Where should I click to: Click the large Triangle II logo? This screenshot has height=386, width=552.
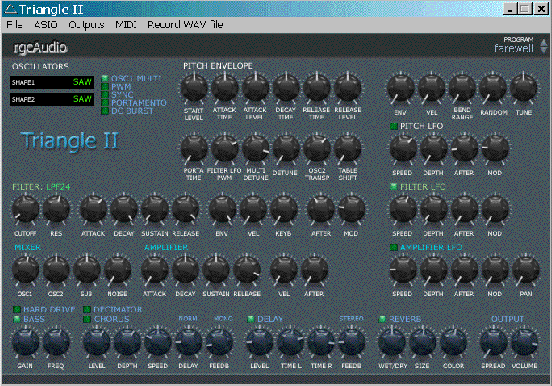(69, 141)
